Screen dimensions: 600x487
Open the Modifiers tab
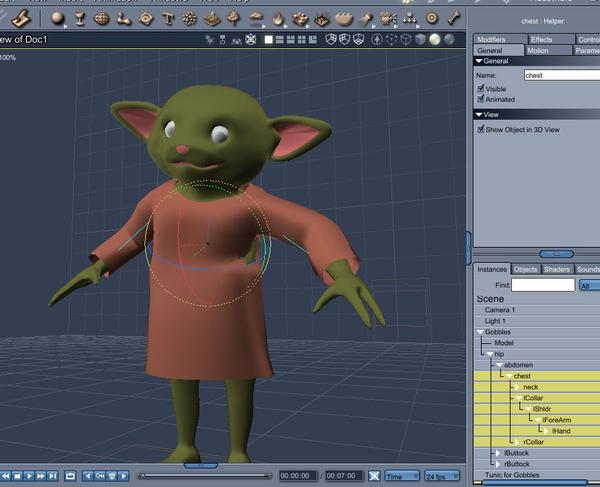[x=500, y=39]
